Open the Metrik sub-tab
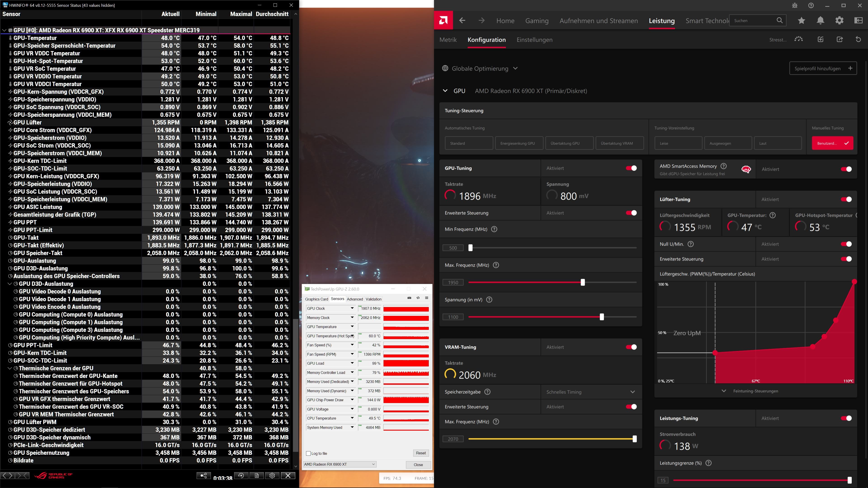868x488 pixels. (448, 39)
